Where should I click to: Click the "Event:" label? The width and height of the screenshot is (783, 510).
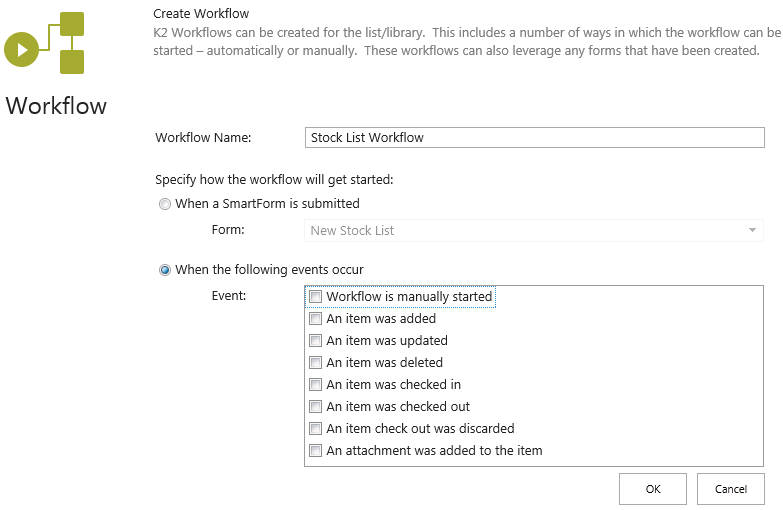229,297
